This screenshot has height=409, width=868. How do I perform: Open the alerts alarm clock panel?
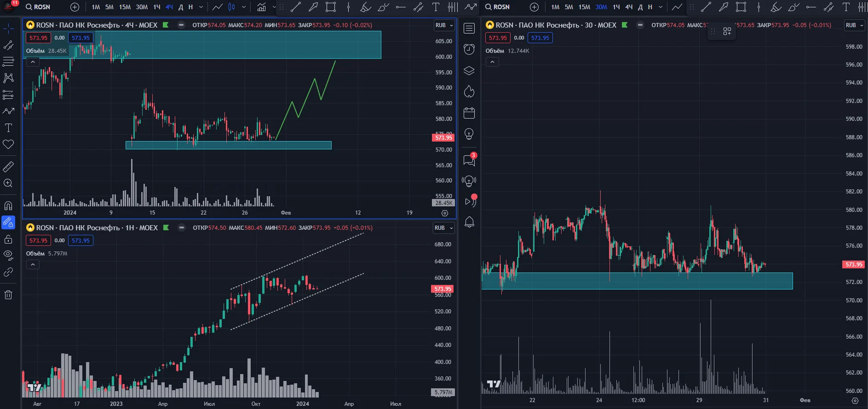[x=469, y=50]
